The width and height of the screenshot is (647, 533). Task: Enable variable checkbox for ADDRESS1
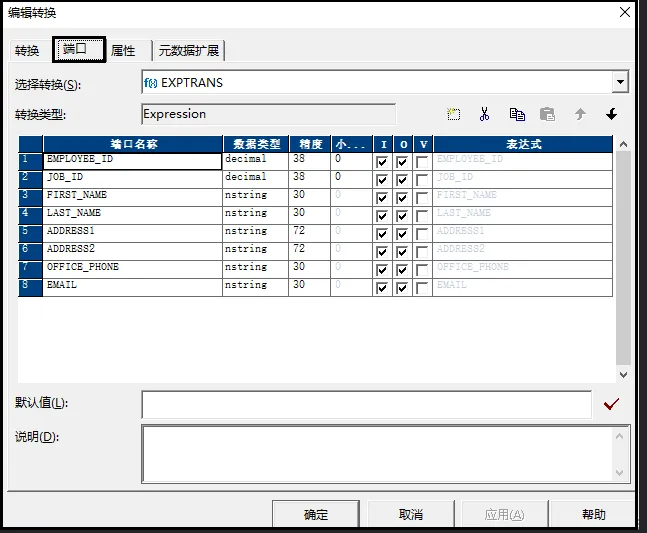(422, 234)
